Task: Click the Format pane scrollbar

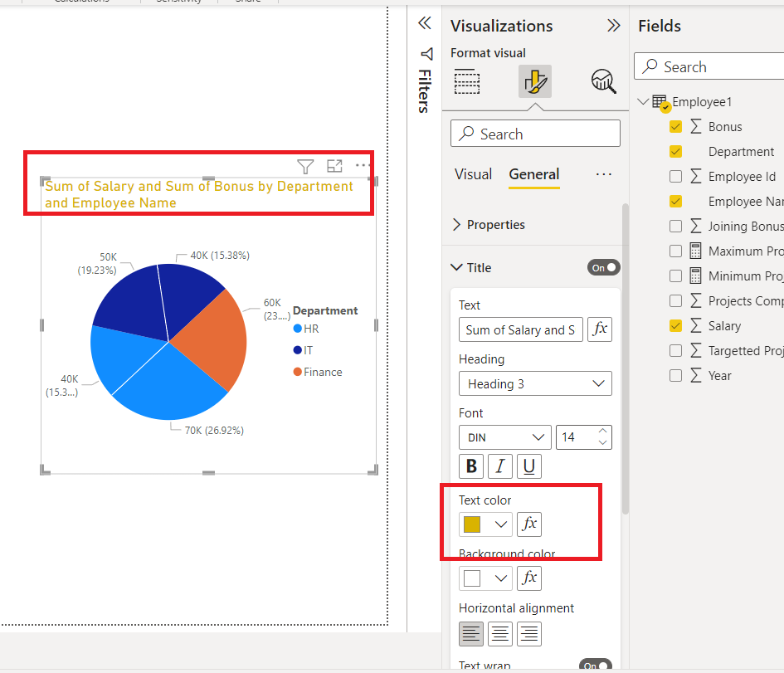Action: tap(625, 358)
